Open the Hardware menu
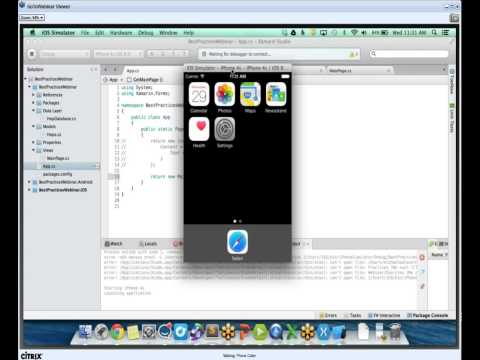Image resolution: width=480 pixels, height=360 pixels. coord(121,33)
